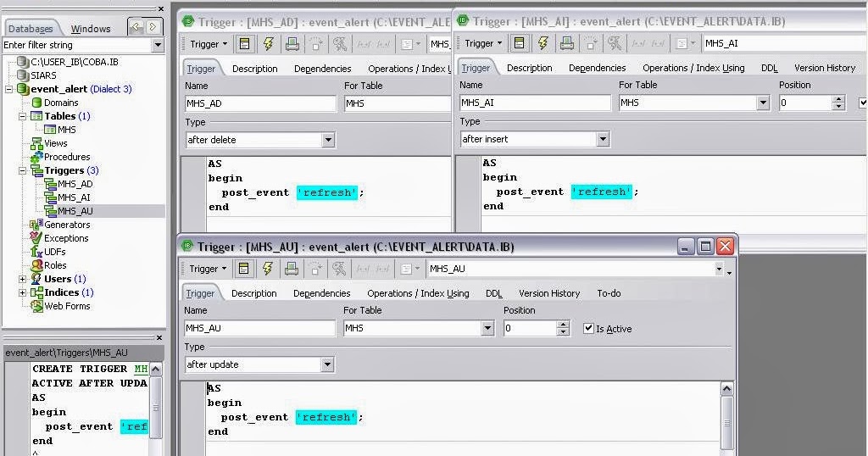The image size is (868, 456).
Task: Switch to Windows tab in explorer
Action: click(x=90, y=29)
